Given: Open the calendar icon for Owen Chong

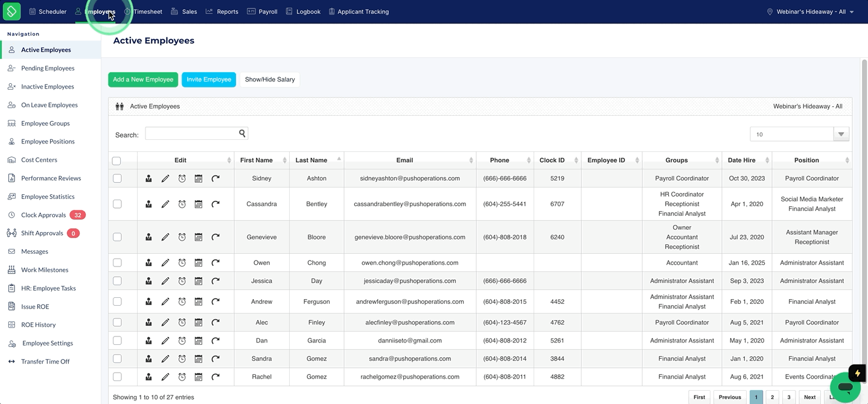Looking at the screenshot, I should click(x=199, y=263).
